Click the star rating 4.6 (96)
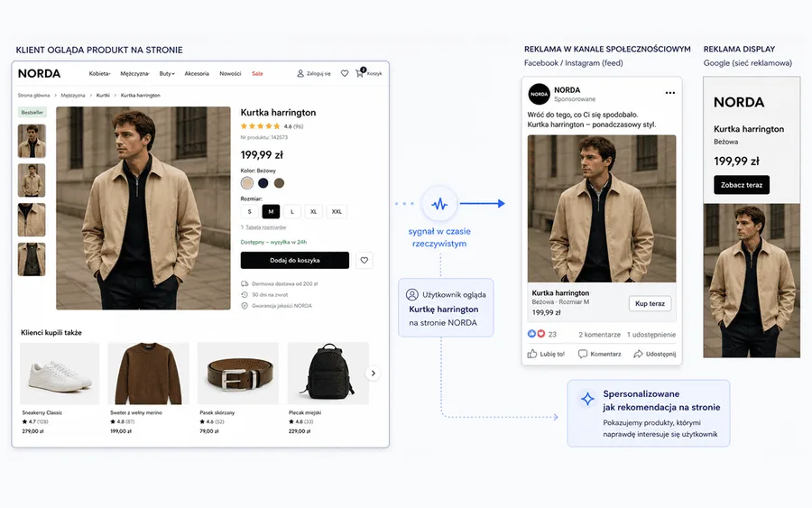812x508 pixels. coord(272,126)
